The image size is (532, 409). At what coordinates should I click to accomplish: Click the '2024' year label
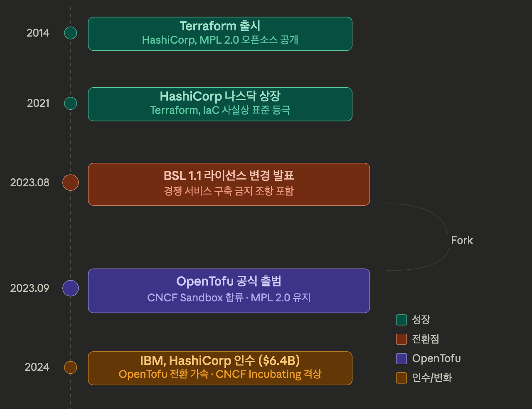click(x=37, y=367)
